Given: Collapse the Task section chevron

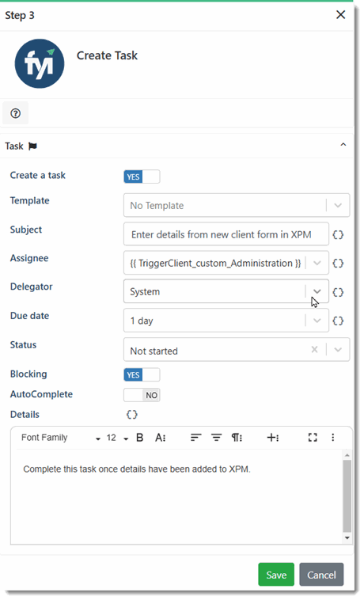Looking at the screenshot, I should 343,145.
